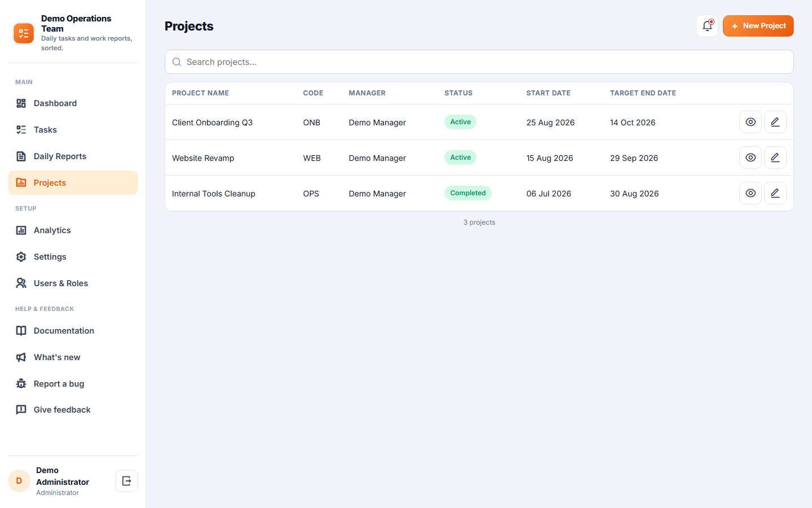Click the Target End Date column header
The width and height of the screenshot is (812, 508).
643,93
